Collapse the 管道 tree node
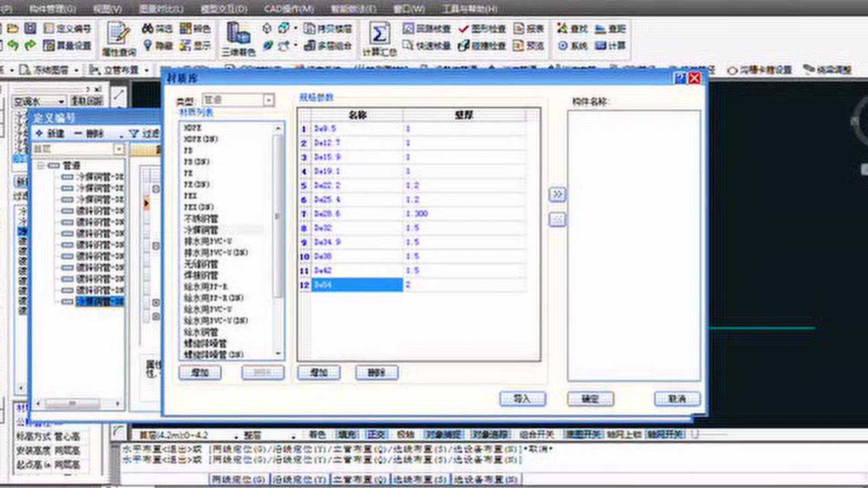 tap(41, 165)
